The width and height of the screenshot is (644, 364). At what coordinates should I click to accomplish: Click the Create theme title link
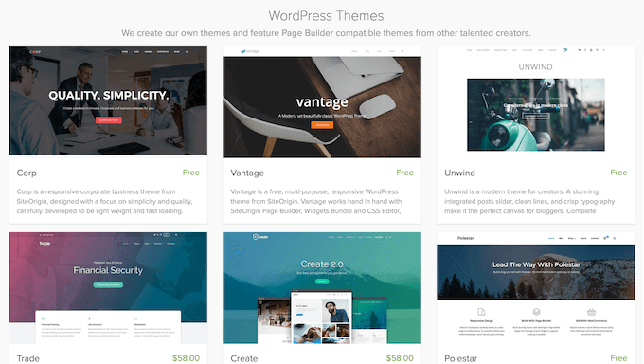click(x=244, y=358)
